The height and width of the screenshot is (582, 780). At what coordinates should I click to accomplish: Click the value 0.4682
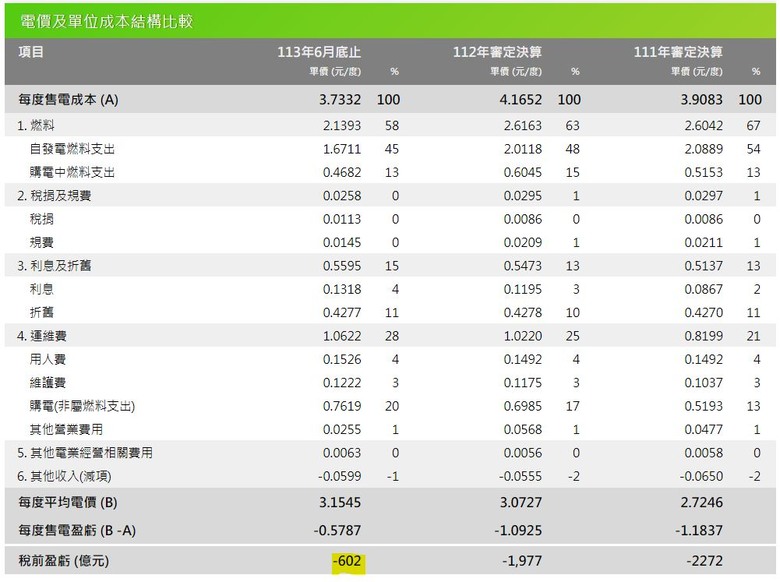[x=342, y=172]
